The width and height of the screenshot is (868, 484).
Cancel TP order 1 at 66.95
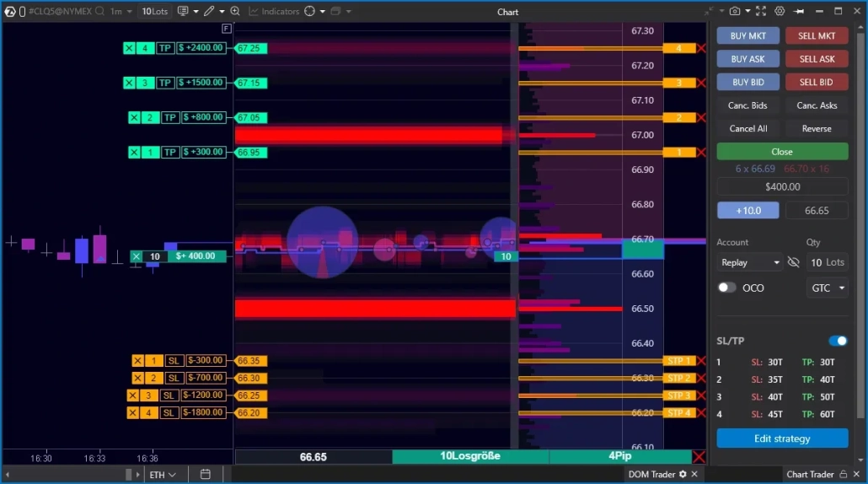point(135,153)
